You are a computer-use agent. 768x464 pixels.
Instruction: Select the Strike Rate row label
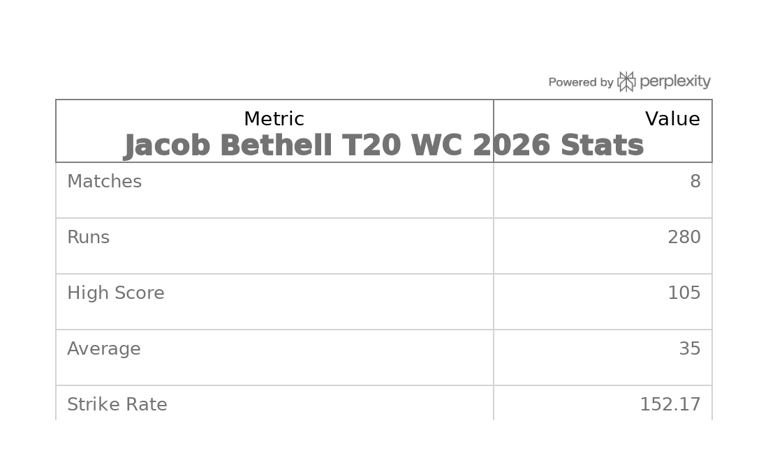tap(117, 405)
